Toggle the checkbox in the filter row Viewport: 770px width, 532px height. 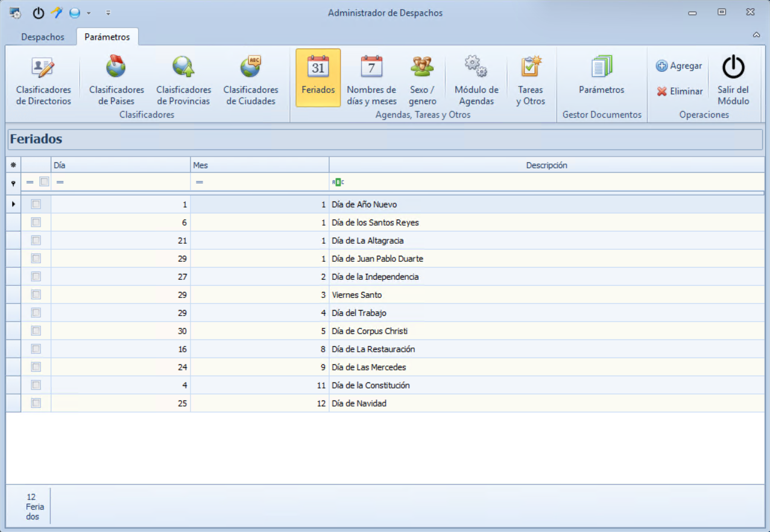(x=43, y=182)
